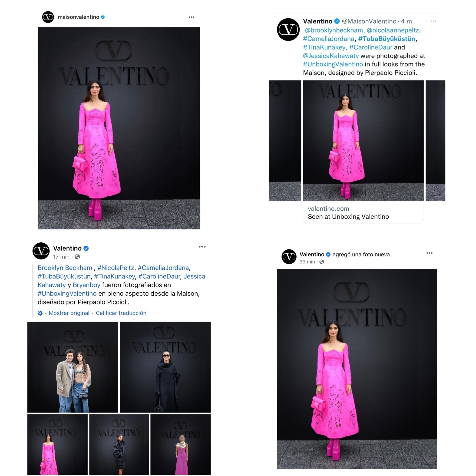This screenshot has width=476, height=476.
Task: Click Valentino's Twitter profile avatar
Action: pos(288,30)
